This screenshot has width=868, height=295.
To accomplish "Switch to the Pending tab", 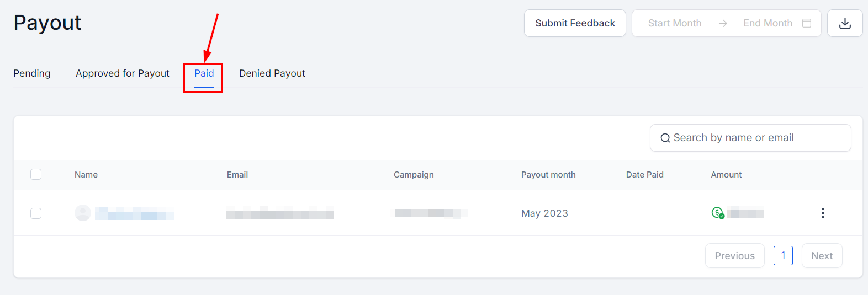I will pyautogui.click(x=32, y=73).
